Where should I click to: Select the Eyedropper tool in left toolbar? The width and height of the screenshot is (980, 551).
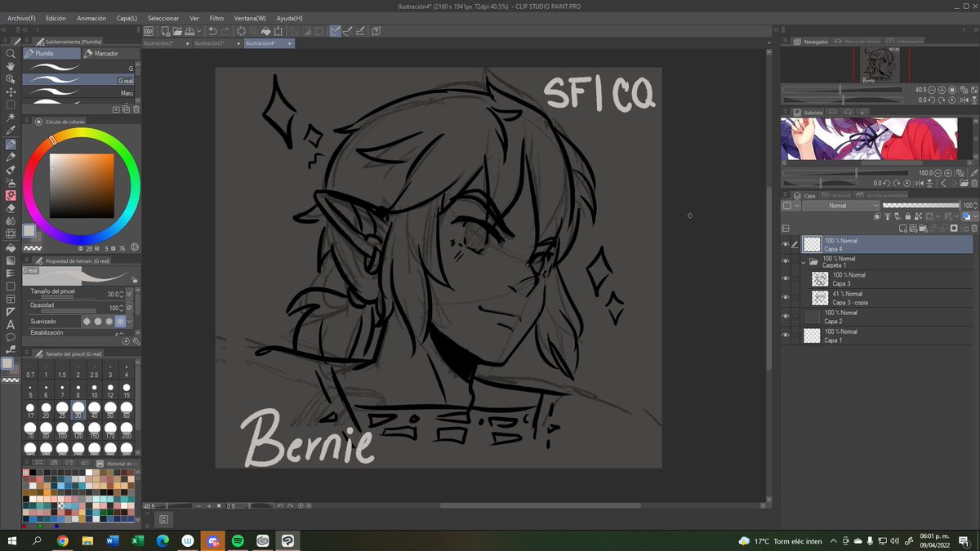coord(11,131)
